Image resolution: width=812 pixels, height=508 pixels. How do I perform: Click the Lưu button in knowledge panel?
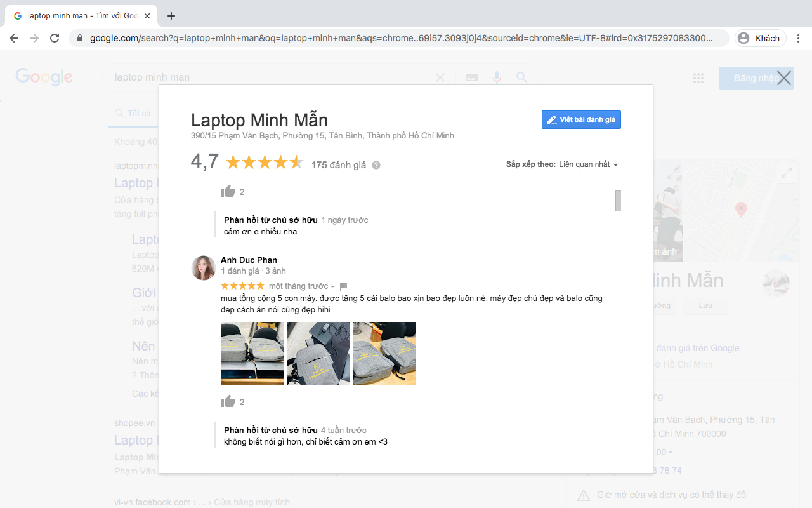click(x=705, y=305)
